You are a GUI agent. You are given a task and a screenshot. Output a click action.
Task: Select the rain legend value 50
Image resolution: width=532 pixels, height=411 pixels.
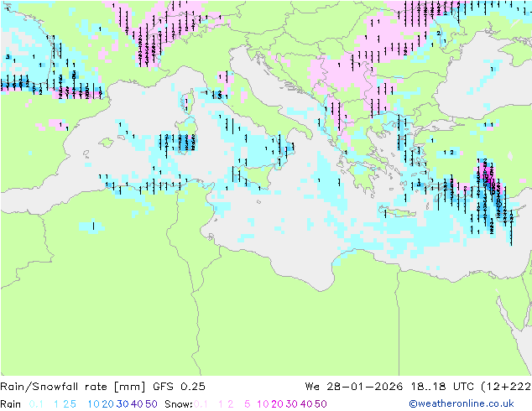coord(151,404)
